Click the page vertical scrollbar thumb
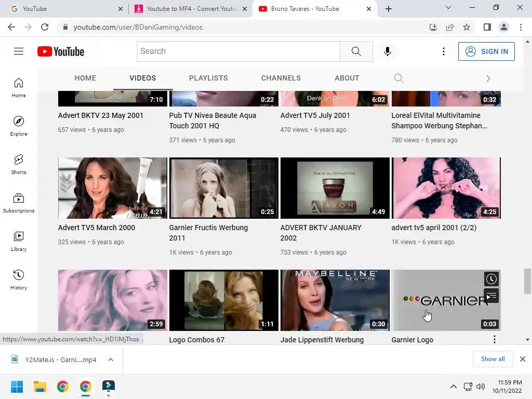The width and height of the screenshot is (532, 399). (527, 281)
